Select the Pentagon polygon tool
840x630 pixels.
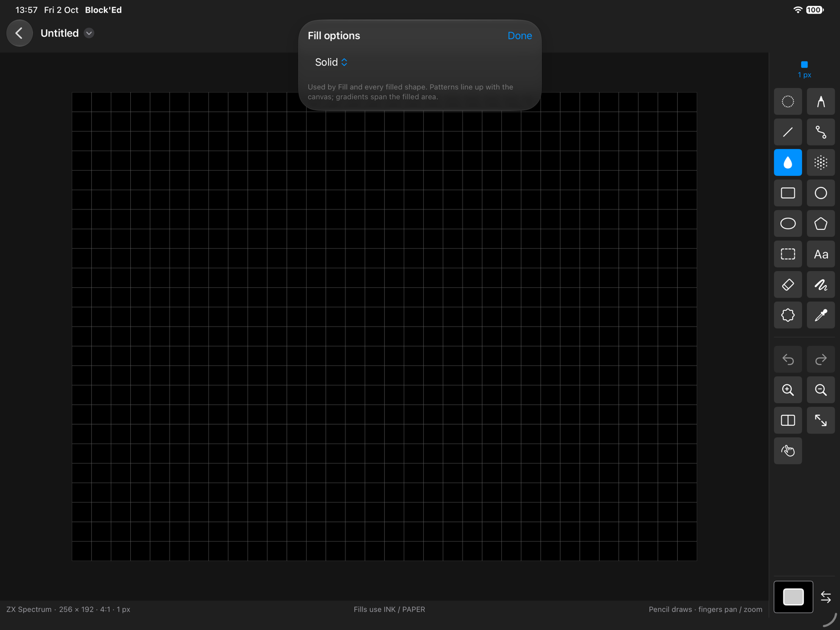pyautogui.click(x=821, y=224)
